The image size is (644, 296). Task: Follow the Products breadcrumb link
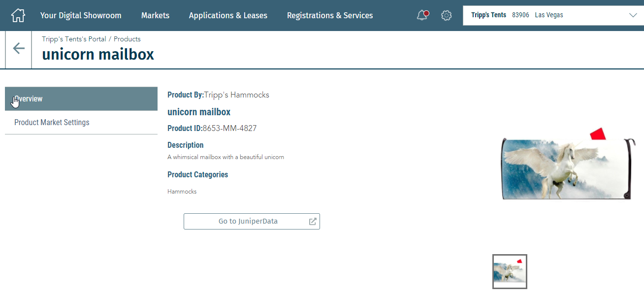point(127,39)
